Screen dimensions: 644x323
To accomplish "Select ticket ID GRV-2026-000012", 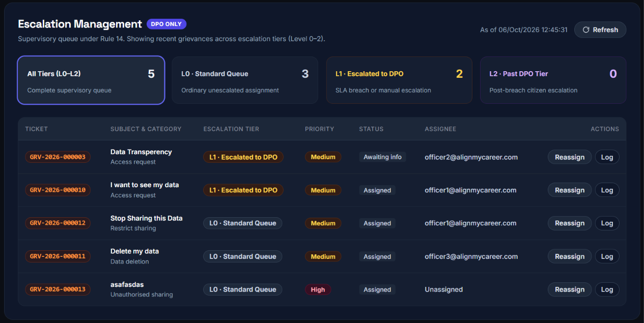I will tap(58, 223).
